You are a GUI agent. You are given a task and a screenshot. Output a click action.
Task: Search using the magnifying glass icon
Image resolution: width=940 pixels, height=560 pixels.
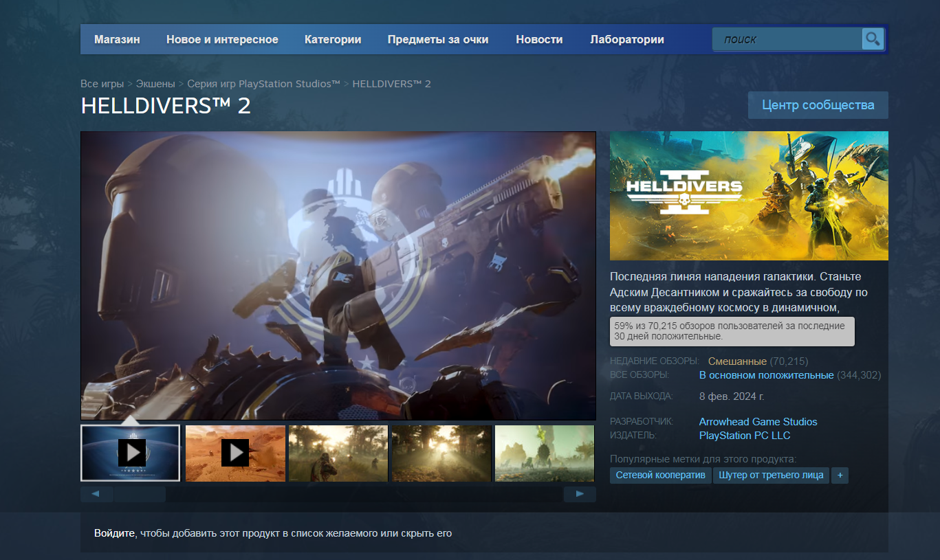click(x=872, y=39)
